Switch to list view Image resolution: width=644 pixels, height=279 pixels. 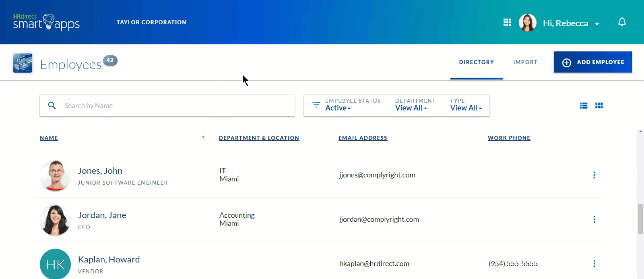(584, 106)
